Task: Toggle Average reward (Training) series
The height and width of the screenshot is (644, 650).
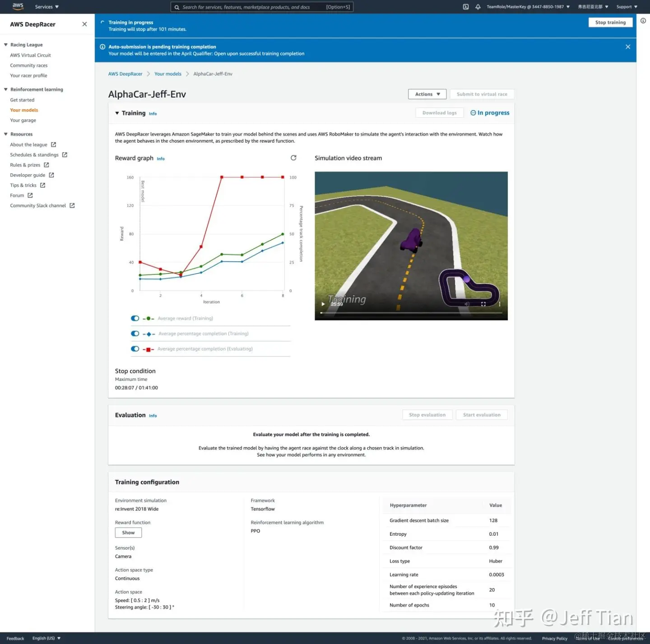Action: (x=135, y=319)
